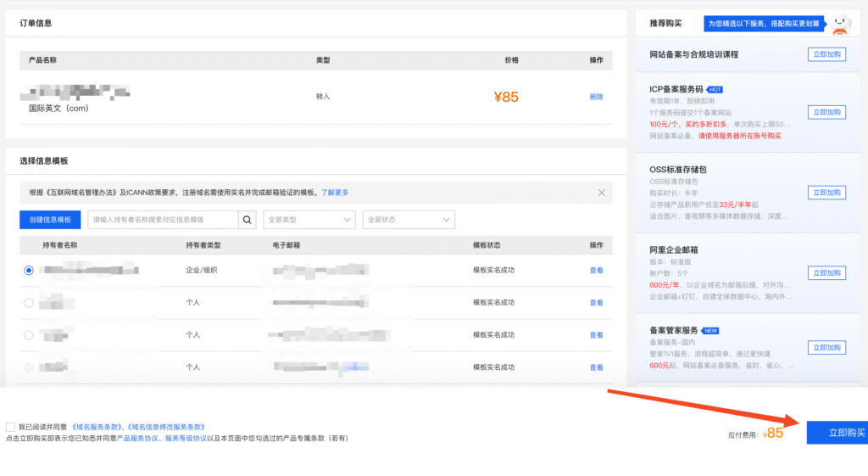868x476 pixels.
Task: Click the 创建信息模板 button
Action: pyautogui.click(x=50, y=221)
